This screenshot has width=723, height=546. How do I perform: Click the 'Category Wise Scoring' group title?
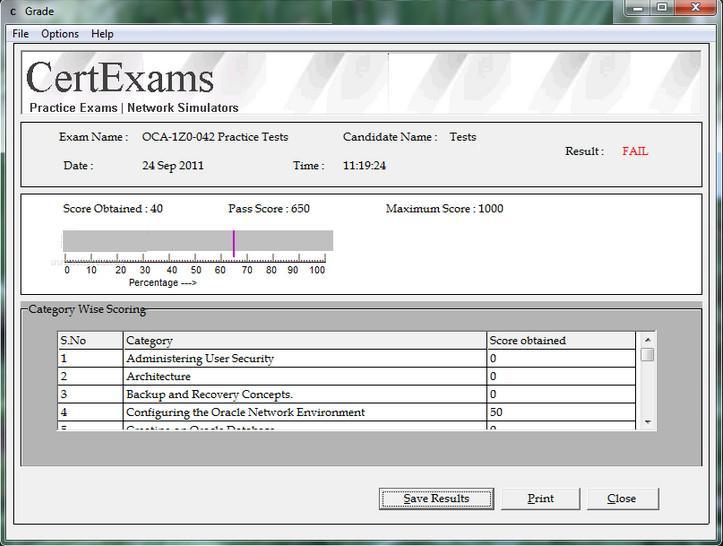click(87, 309)
